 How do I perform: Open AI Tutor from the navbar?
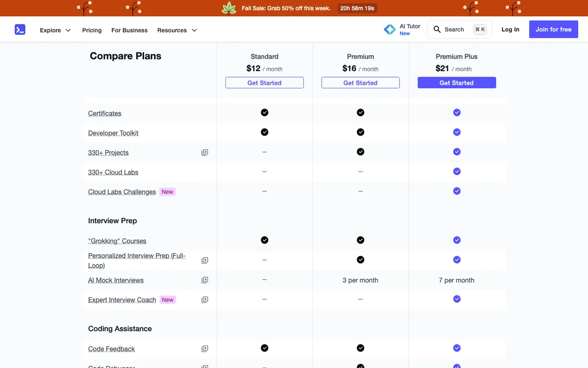(x=402, y=29)
